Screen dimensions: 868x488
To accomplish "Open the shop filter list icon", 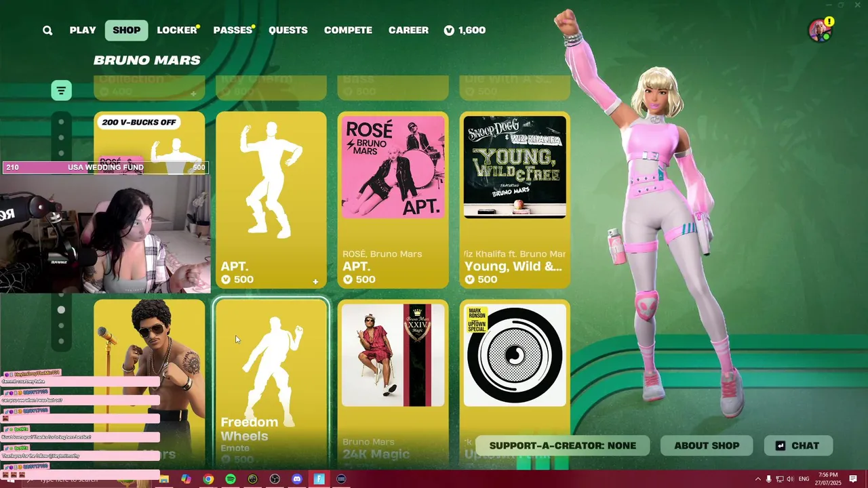I will point(61,90).
